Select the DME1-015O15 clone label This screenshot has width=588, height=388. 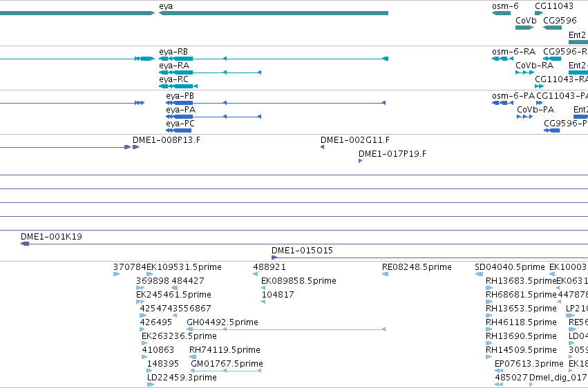pyautogui.click(x=302, y=250)
